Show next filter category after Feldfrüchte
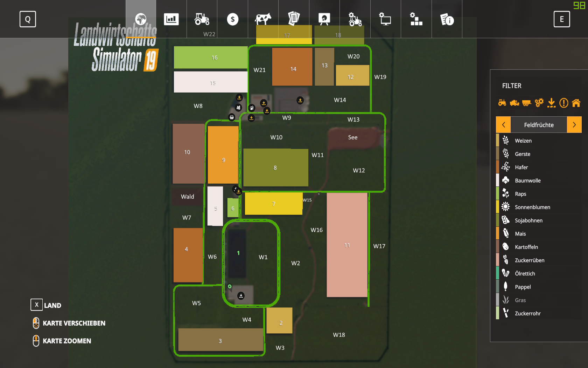 tap(574, 125)
